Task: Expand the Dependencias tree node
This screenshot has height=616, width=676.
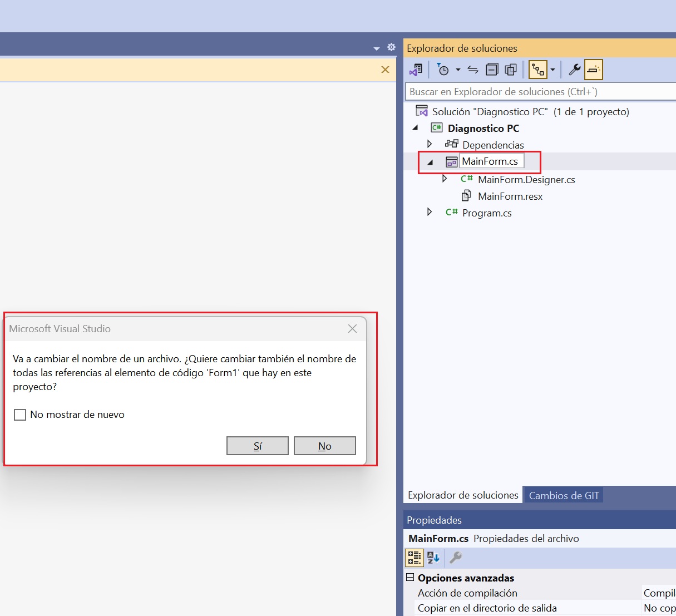Action: (x=429, y=144)
